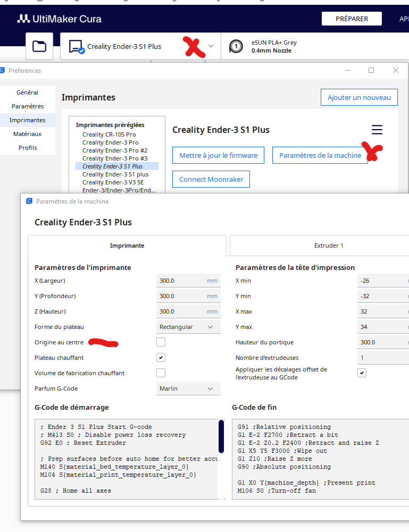The width and height of the screenshot is (409, 532).
Task: Click the Y min value field
Action: [383, 296]
